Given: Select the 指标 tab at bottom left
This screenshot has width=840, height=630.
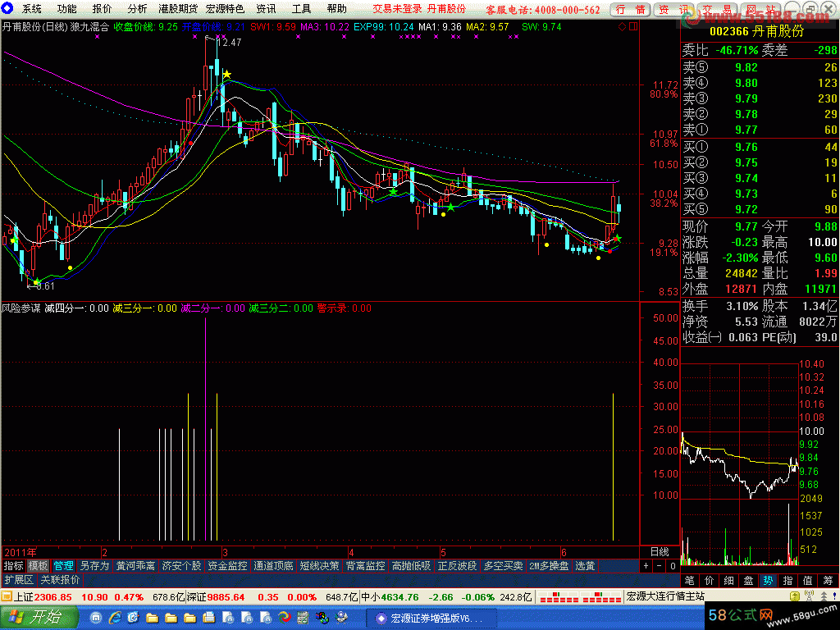Looking at the screenshot, I should 13,566.
